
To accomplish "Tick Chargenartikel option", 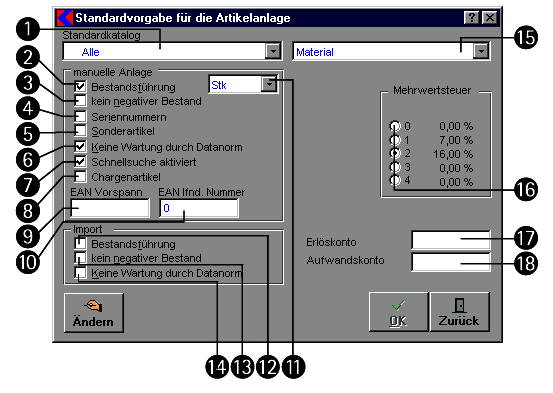I will 80,176.
